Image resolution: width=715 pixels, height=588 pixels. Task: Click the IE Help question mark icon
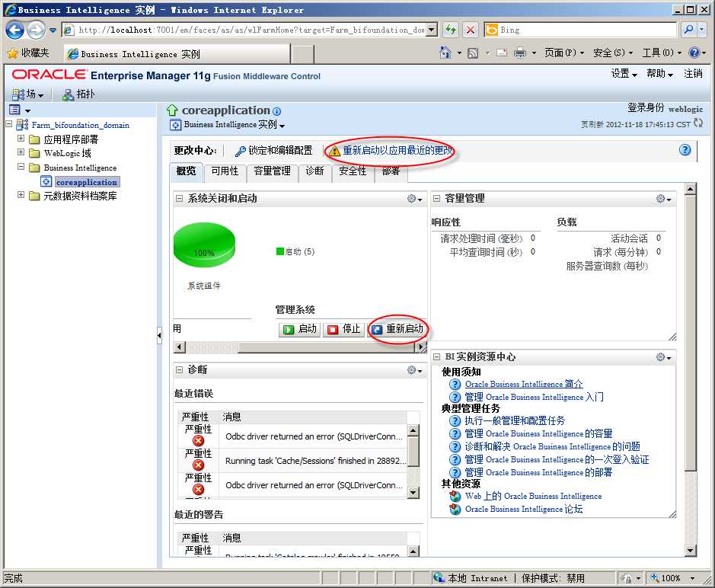[694, 53]
